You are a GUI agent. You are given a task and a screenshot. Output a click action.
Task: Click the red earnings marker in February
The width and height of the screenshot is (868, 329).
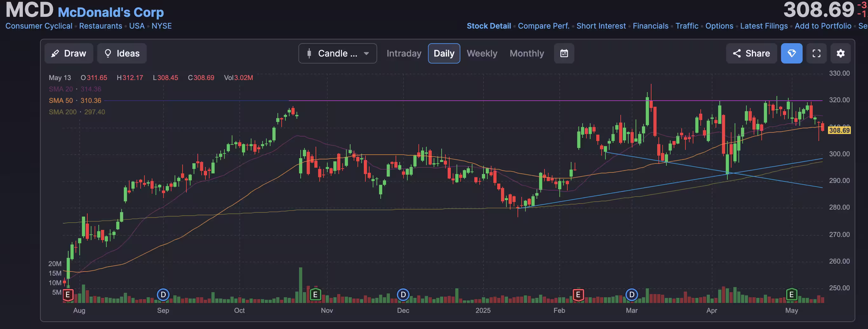click(578, 295)
